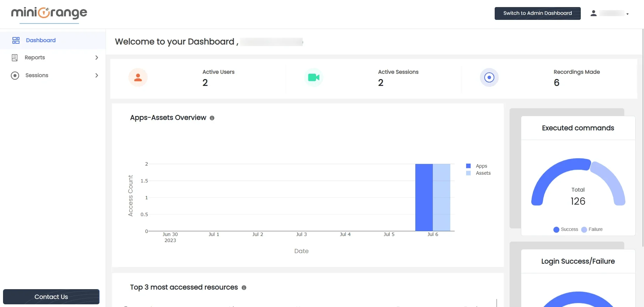The width and height of the screenshot is (644, 307).
Task: Expand the Reports menu chevron
Action: 97,58
